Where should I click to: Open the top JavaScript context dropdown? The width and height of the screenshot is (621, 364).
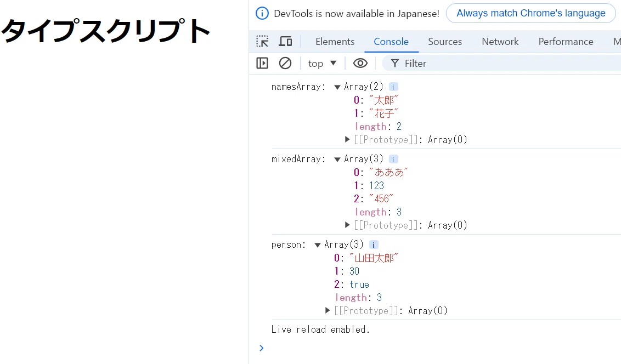click(322, 63)
